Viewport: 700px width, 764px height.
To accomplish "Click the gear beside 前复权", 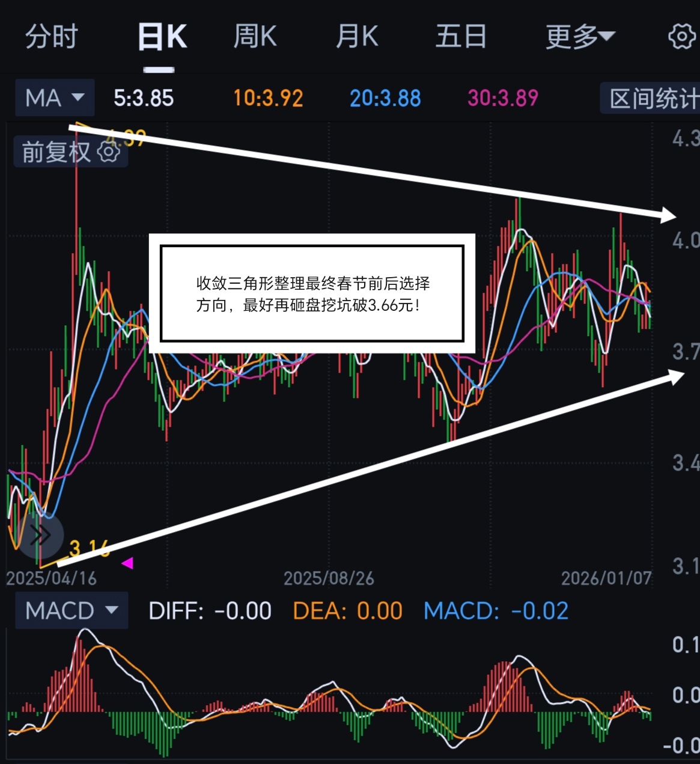I will [109, 152].
